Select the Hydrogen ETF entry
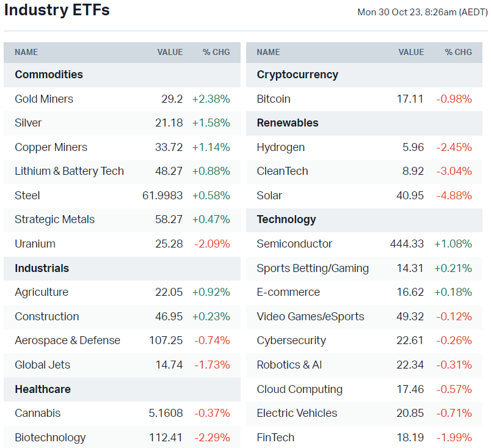The height and width of the screenshot is (448, 491). tap(280, 147)
